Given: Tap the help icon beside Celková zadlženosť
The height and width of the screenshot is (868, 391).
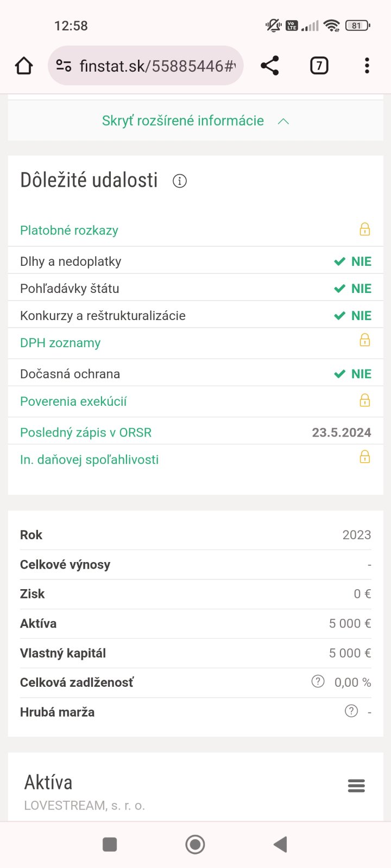Looking at the screenshot, I should point(318,681).
